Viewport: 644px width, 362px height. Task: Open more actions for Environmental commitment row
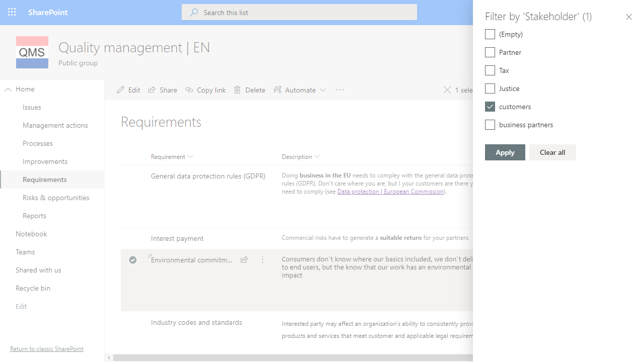262,259
